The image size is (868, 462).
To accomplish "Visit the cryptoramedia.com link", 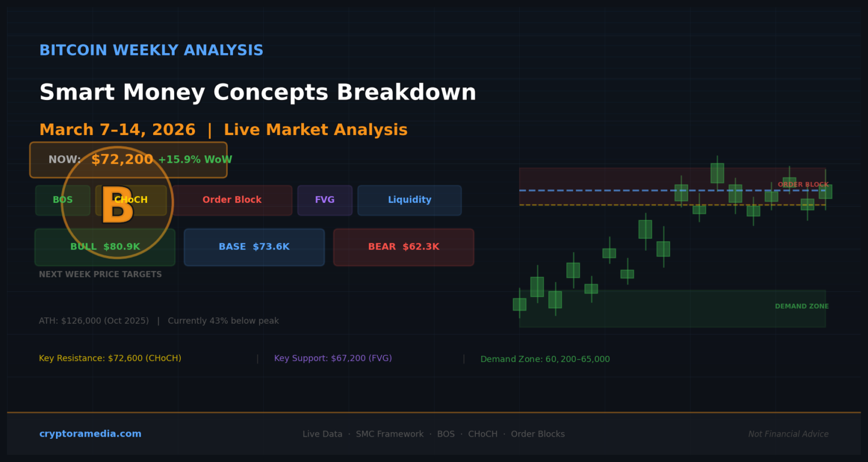I will point(90,434).
